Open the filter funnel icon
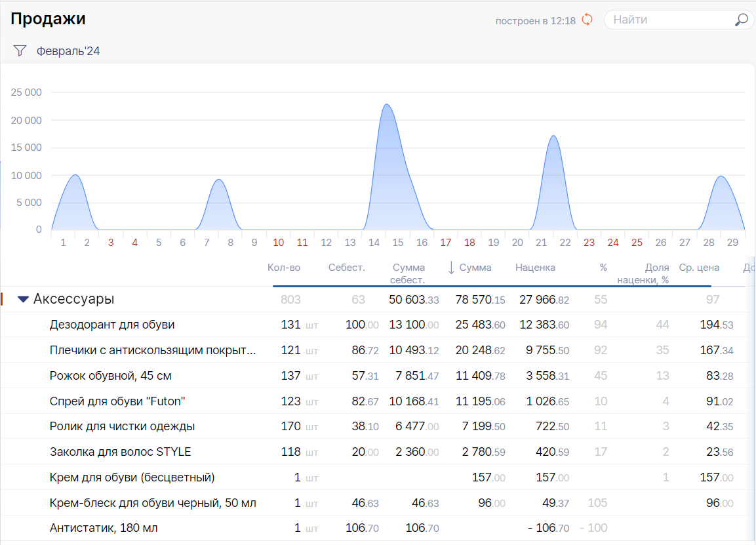Screen dimensions: 756x545 click(x=20, y=50)
